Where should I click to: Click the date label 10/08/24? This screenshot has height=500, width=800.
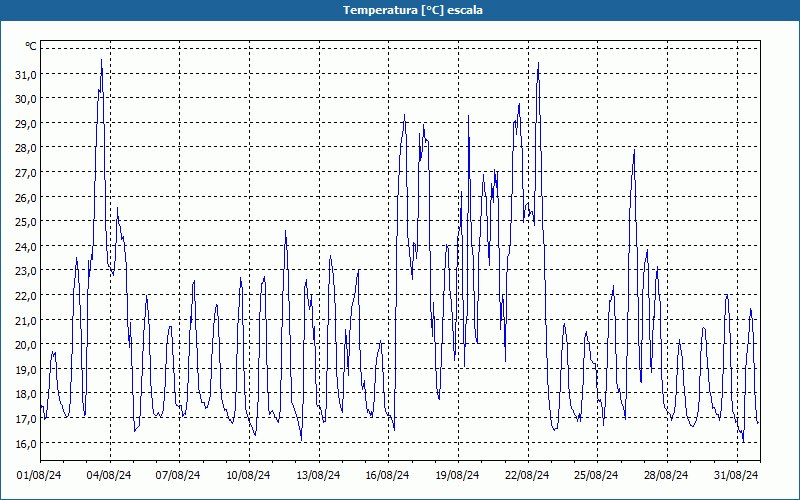click(248, 475)
